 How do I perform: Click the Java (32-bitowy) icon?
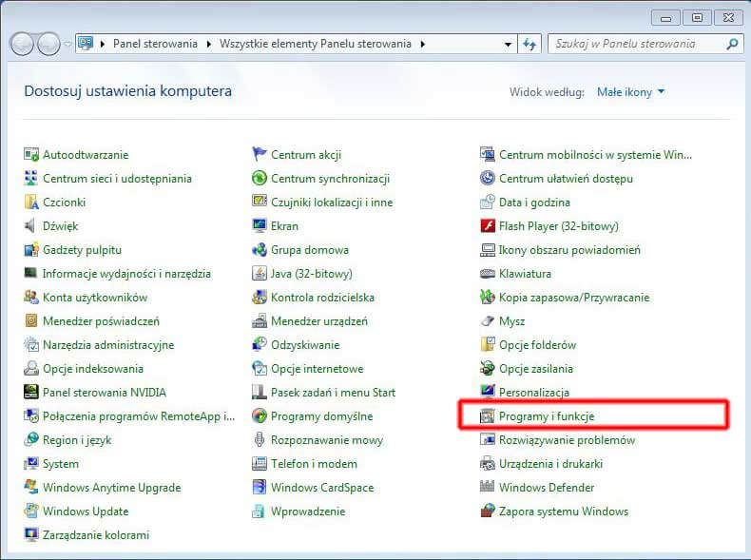point(260,274)
